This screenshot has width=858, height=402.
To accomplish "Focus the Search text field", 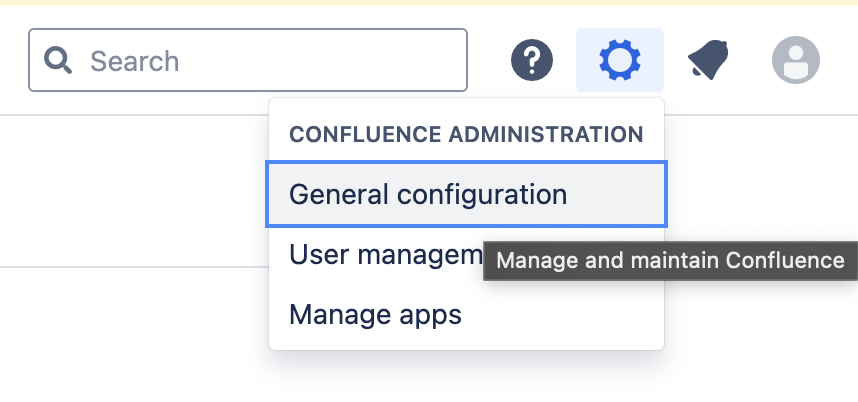I will 248,60.
